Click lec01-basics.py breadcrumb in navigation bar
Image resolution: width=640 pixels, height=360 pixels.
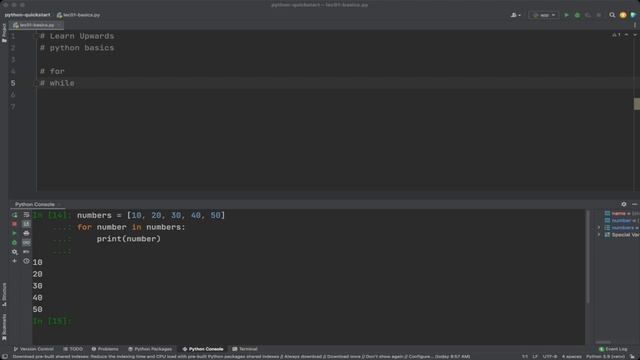tap(78, 15)
